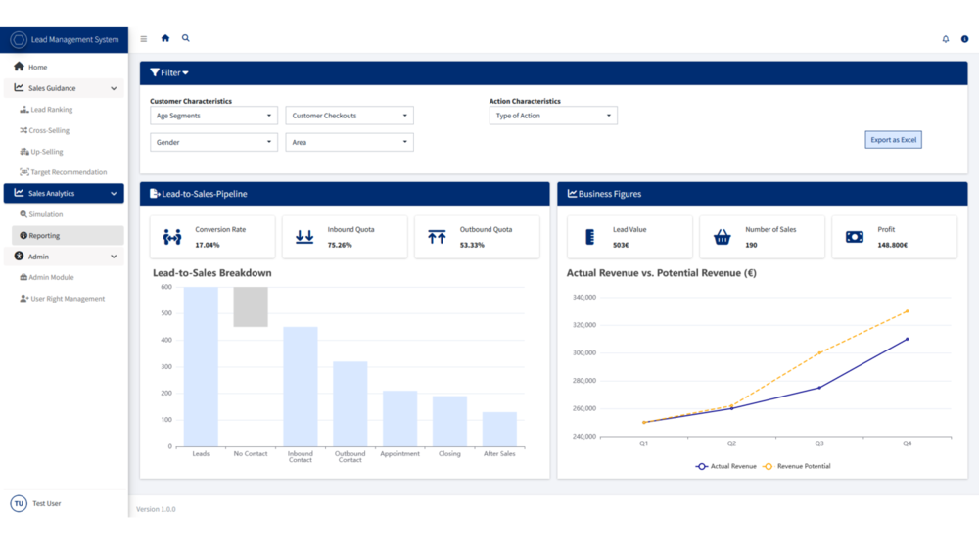Toggle sidebar with hamburger menu icon
This screenshot has width=979, height=560.
click(144, 39)
